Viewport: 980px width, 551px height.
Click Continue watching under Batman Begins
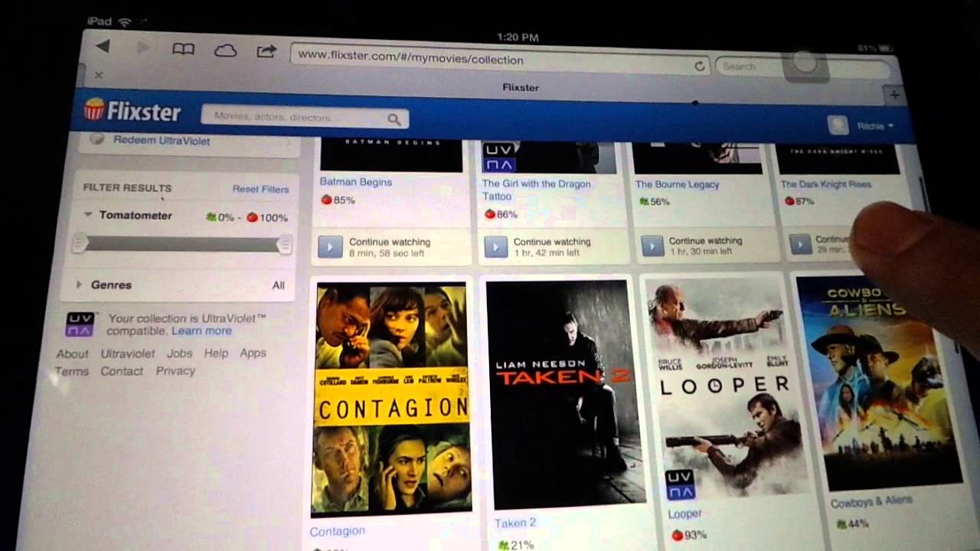click(x=390, y=242)
